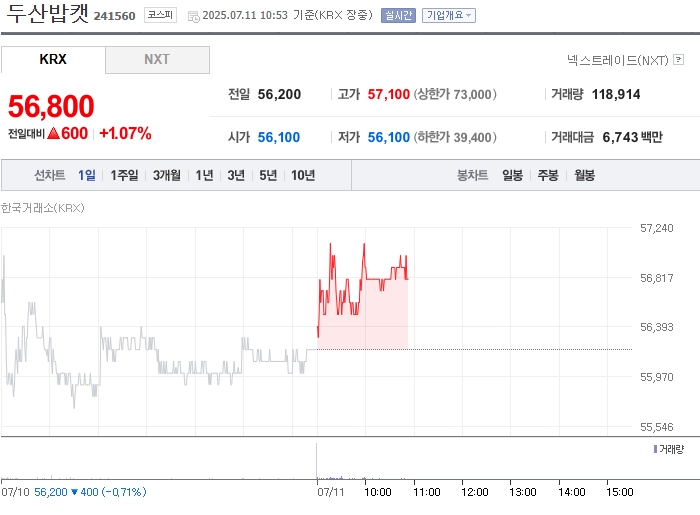
Task: Click the 07/11 date axis label
Action: coord(331,492)
